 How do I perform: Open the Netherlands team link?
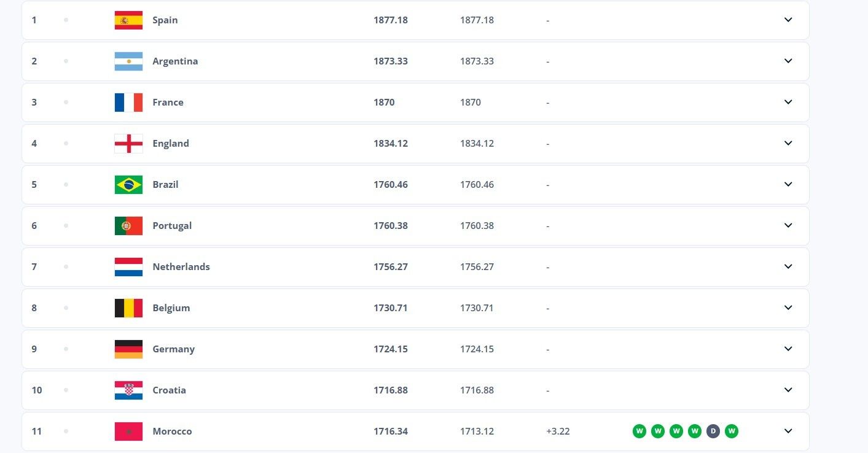tap(181, 267)
